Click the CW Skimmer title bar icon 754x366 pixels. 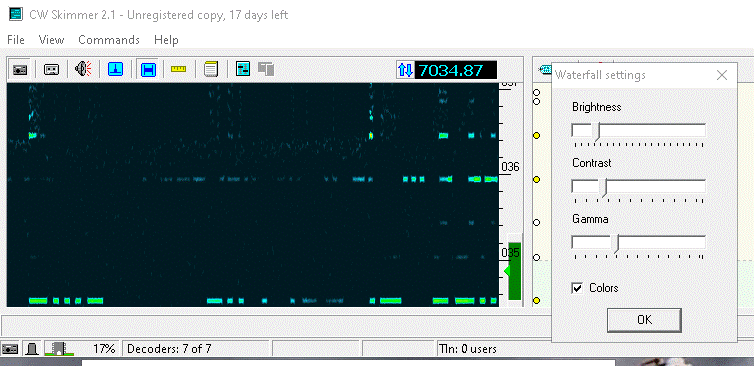(x=16, y=14)
